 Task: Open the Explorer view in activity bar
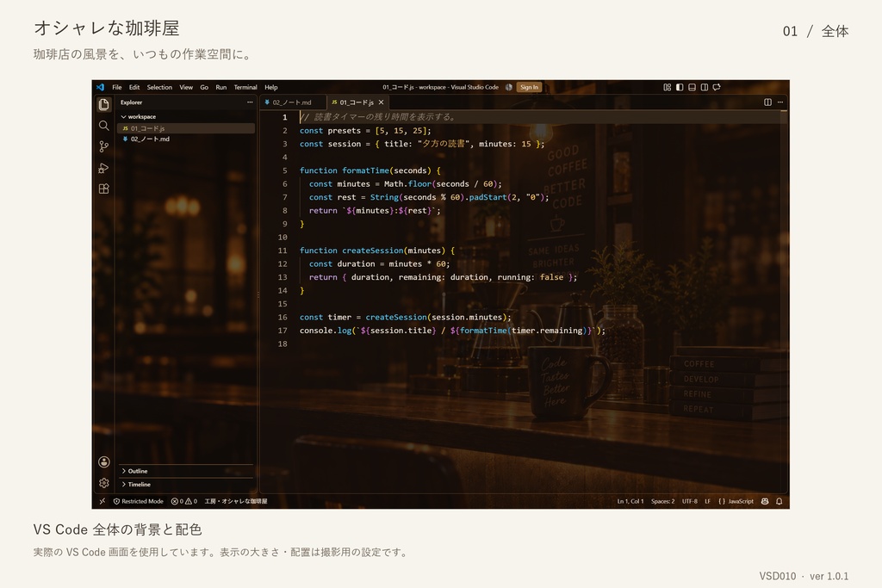104,104
